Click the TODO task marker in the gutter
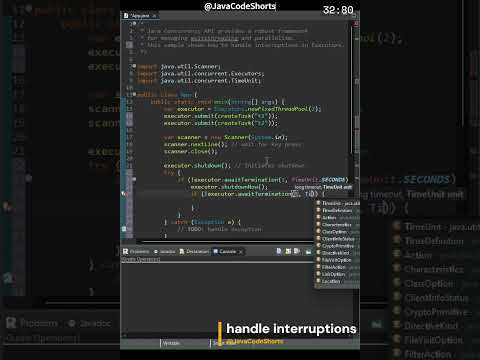 [123, 229]
